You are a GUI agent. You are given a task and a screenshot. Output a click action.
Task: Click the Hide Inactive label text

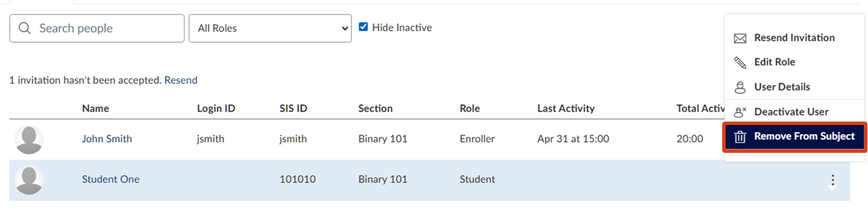coord(402,27)
